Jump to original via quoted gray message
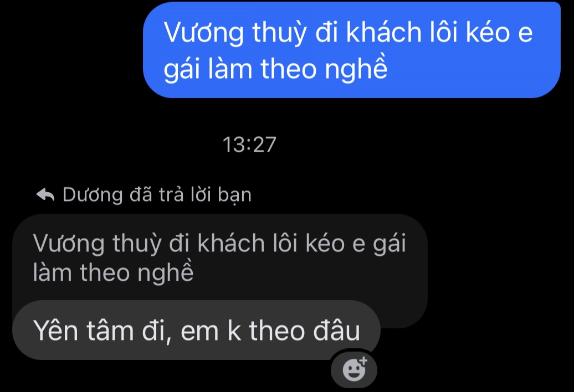Screen dimensions: 574x392 click(219, 258)
